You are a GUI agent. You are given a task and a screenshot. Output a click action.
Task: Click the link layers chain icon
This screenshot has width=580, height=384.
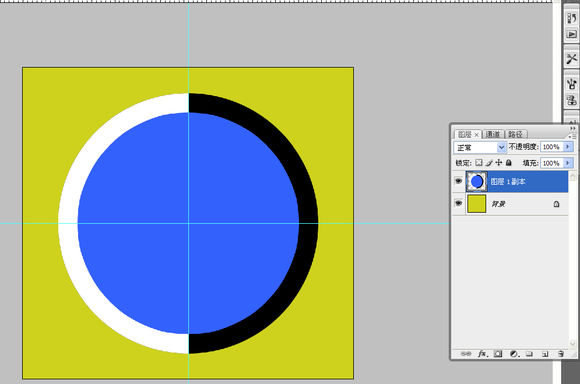tap(466, 354)
